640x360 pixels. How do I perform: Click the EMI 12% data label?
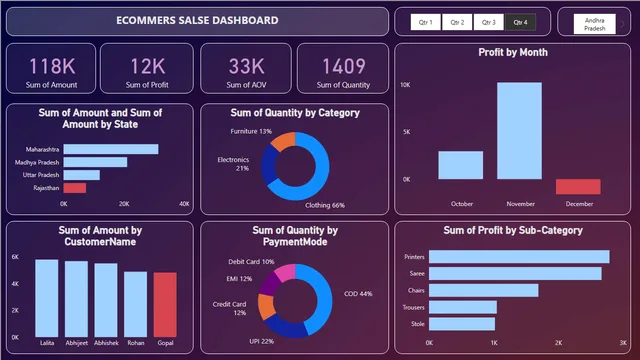[x=239, y=279]
